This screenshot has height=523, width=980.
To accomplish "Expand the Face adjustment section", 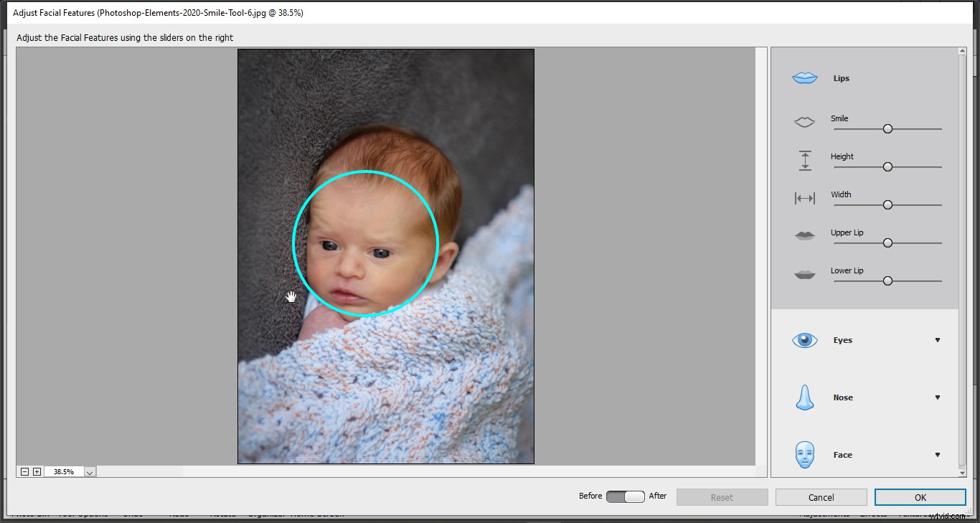I will [938, 455].
